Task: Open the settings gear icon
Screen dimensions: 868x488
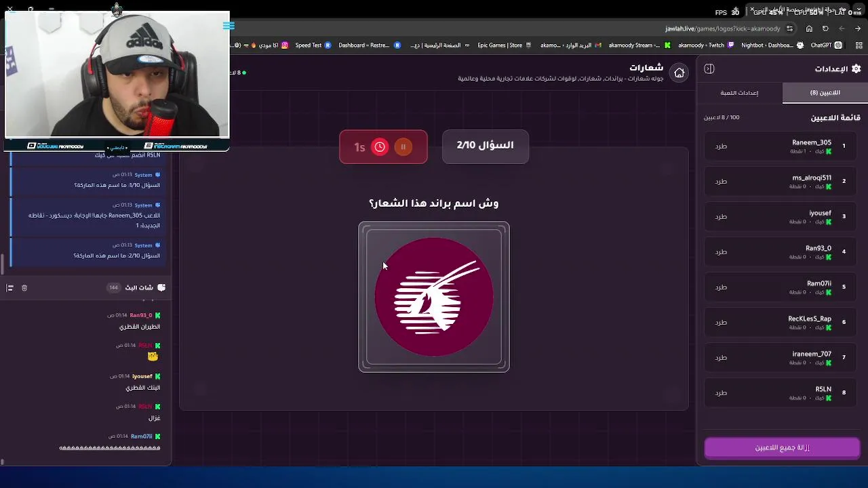Action: click(x=856, y=68)
